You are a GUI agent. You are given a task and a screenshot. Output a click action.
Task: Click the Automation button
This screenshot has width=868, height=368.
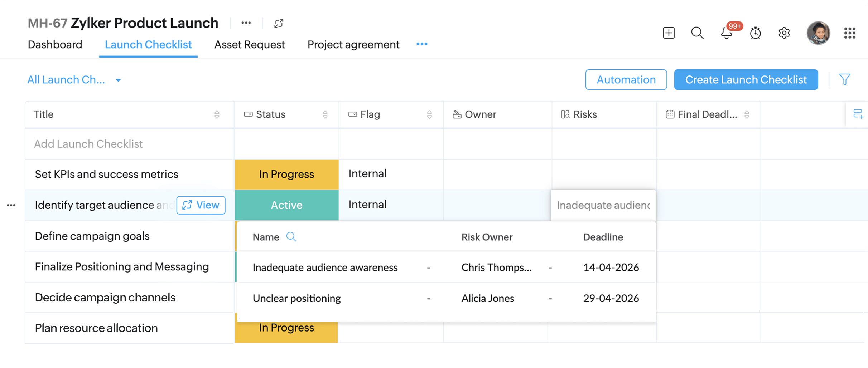(626, 79)
